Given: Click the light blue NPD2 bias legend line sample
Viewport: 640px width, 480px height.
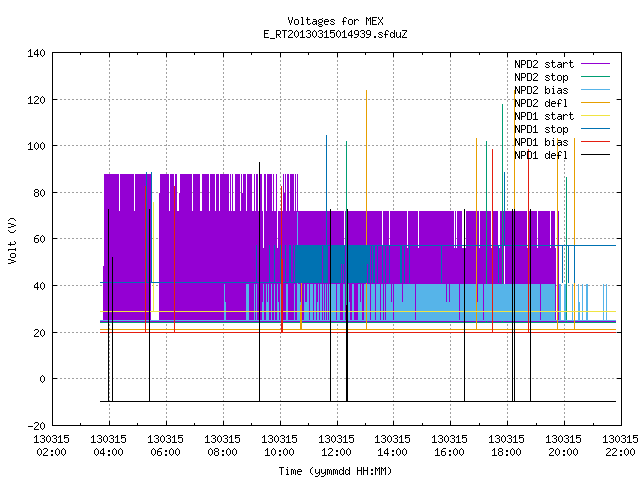Looking at the screenshot, I should (x=596, y=89).
